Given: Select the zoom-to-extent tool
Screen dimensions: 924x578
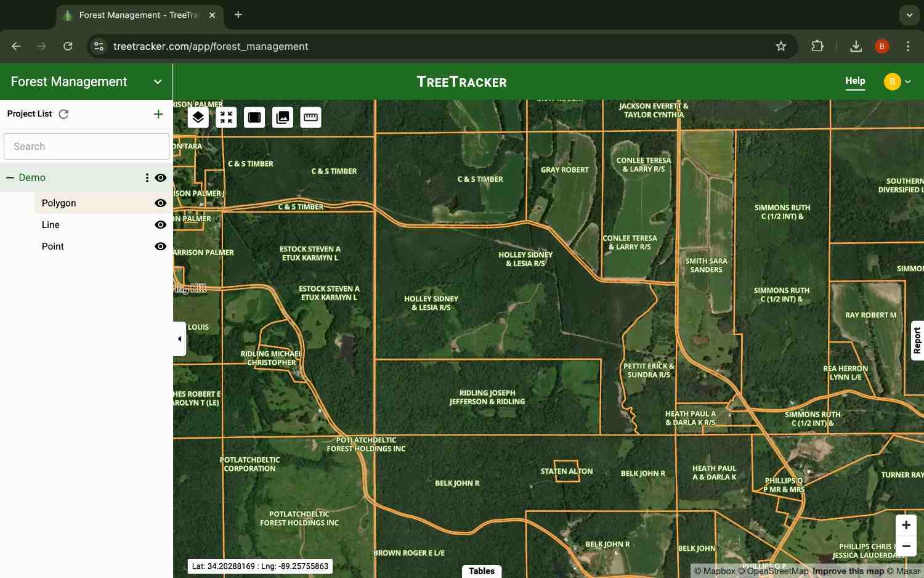Looking at the screenshot, I should 226,117.
